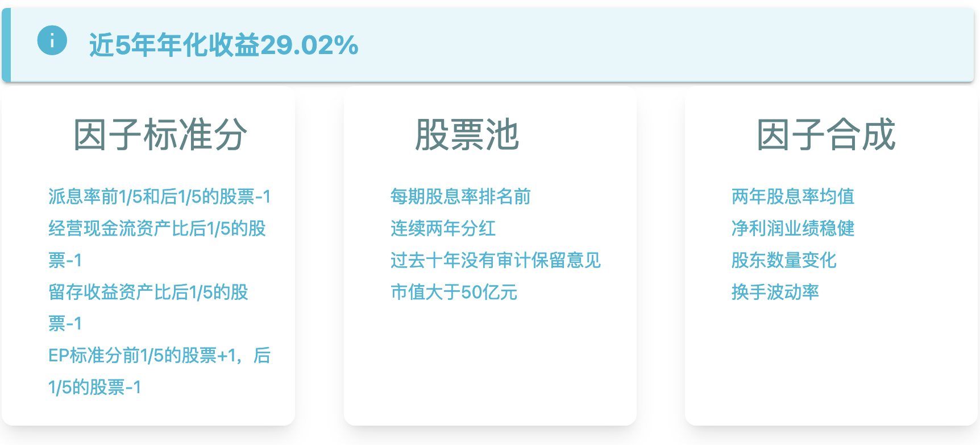The image size is (980, 445).
Task: Click the left blue accent bar of banner
Action: (x=6, y=45)
